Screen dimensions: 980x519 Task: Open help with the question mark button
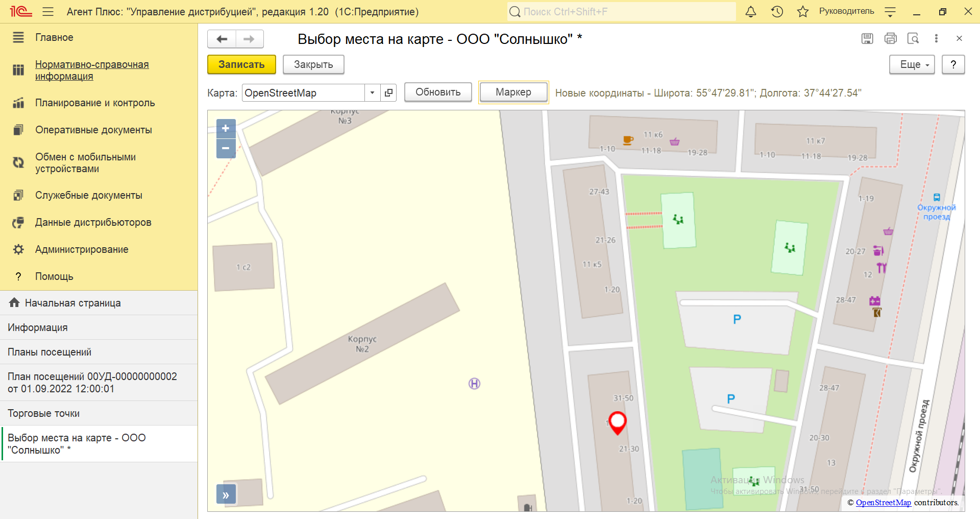pyautogui.click(x=953, y=64)
